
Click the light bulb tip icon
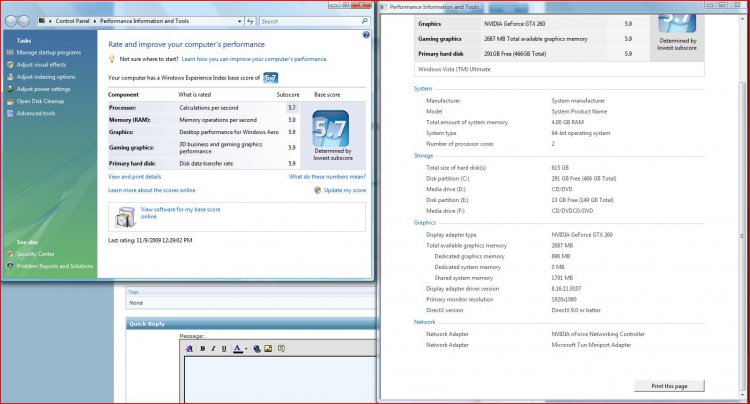[x=112, y=59]
